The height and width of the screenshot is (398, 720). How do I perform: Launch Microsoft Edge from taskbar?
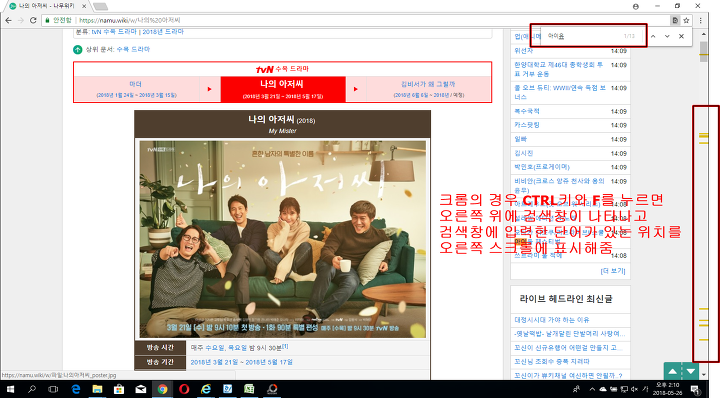pos(76,389)
